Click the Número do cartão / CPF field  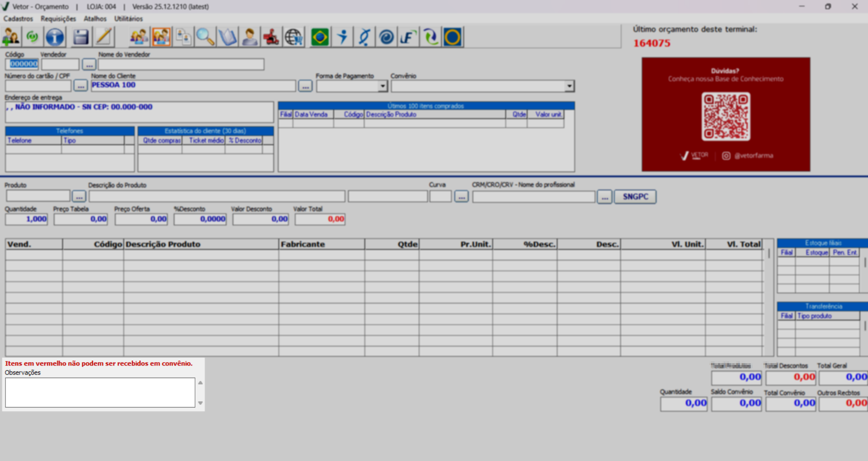[38, 86]
